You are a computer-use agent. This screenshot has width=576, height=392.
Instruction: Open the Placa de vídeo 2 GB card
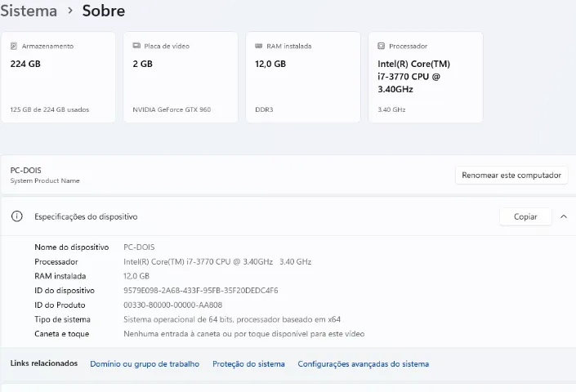click(181, 77)
